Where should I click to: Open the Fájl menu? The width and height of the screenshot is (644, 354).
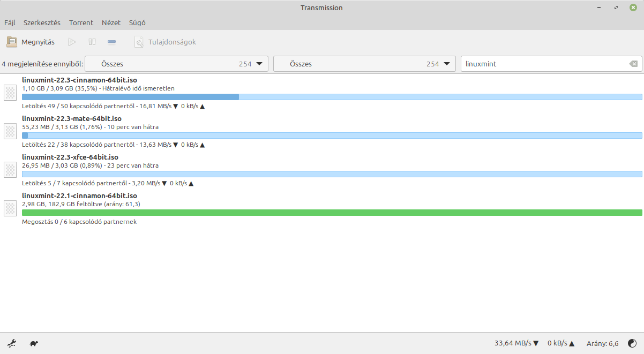(10, 23)
